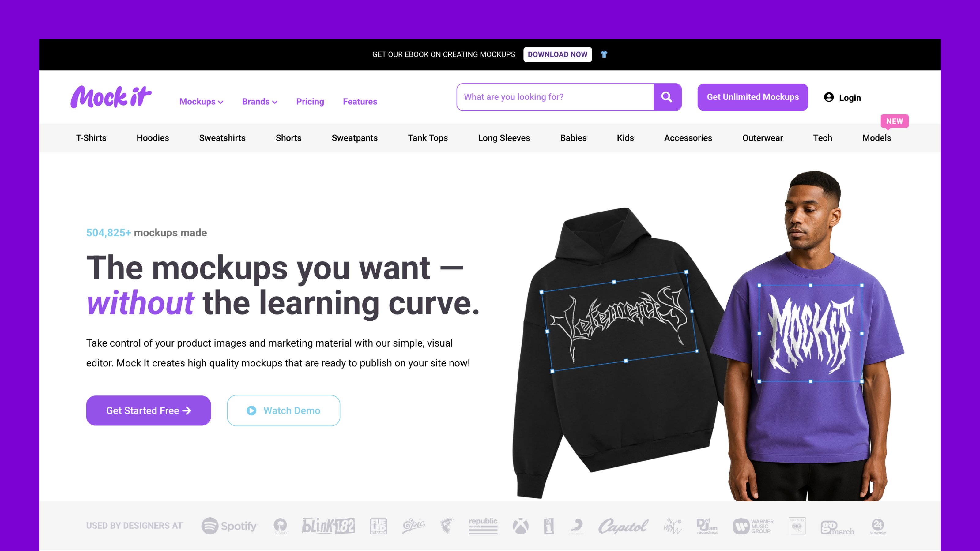Click the Capitol logo
Screen dimensions: 980x551
[623, 526]
